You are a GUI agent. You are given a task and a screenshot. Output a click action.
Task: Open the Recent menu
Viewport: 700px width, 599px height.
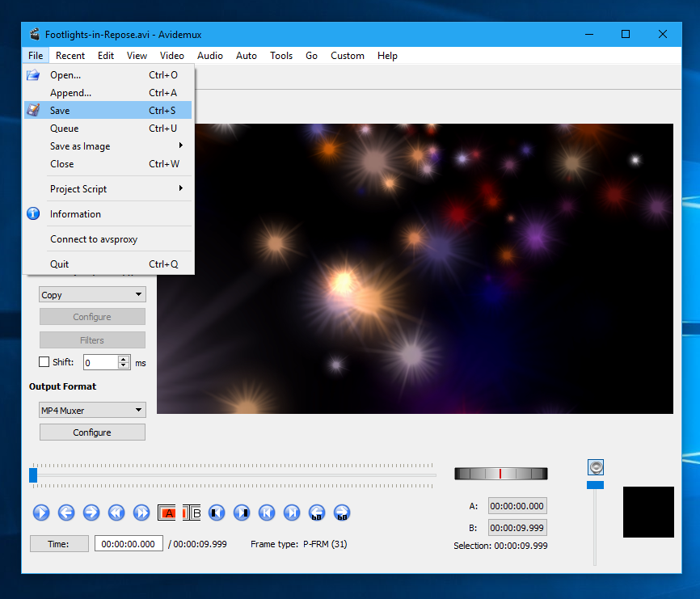click(70, 55)
